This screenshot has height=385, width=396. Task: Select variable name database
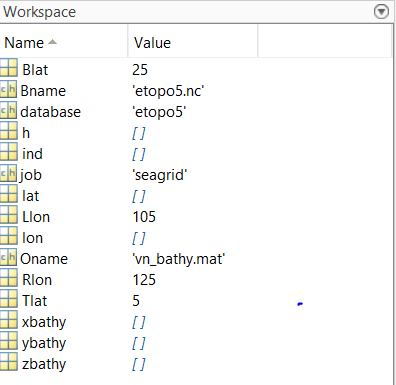(50, 112)
